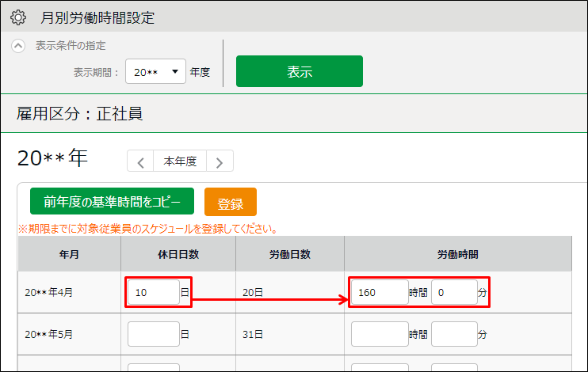The image size is (588, 372).
Task: Click the 月別労働時間設定 page title
Action: point(97,17)
